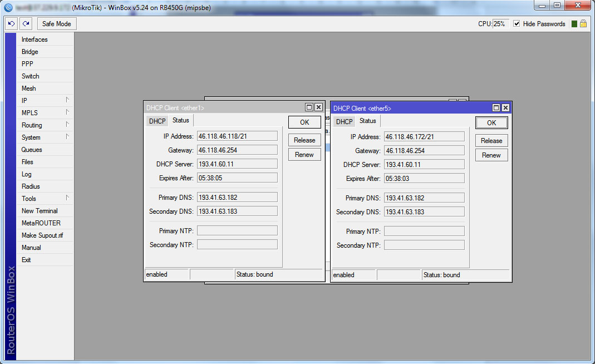
Task: Click the redo arrow icon in toolbar
Action: coord(26,24)
